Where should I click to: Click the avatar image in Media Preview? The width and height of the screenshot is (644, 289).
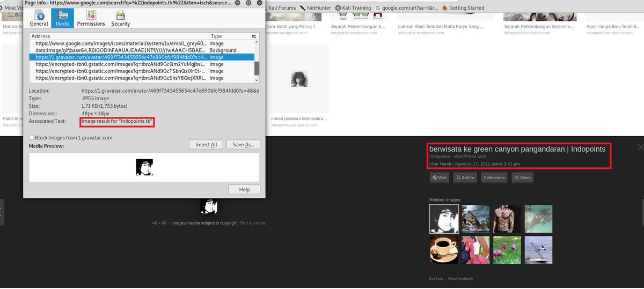coord(144,167)
